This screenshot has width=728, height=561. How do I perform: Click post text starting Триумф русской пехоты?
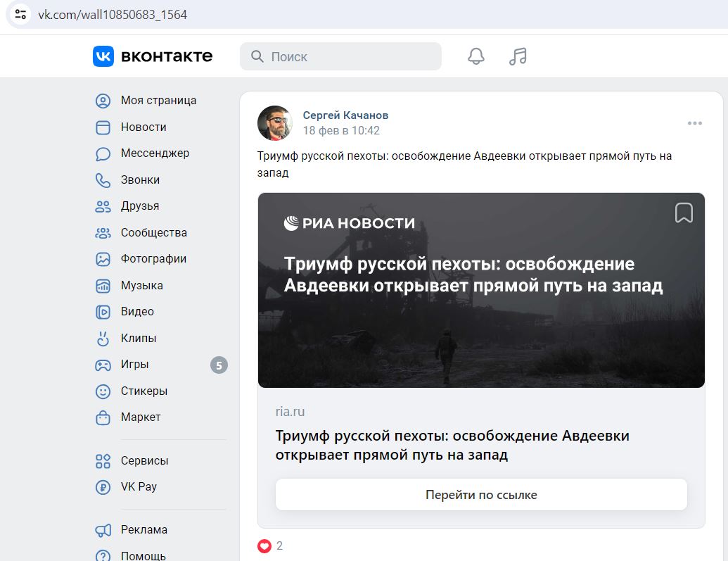click(x=464, y=164)
